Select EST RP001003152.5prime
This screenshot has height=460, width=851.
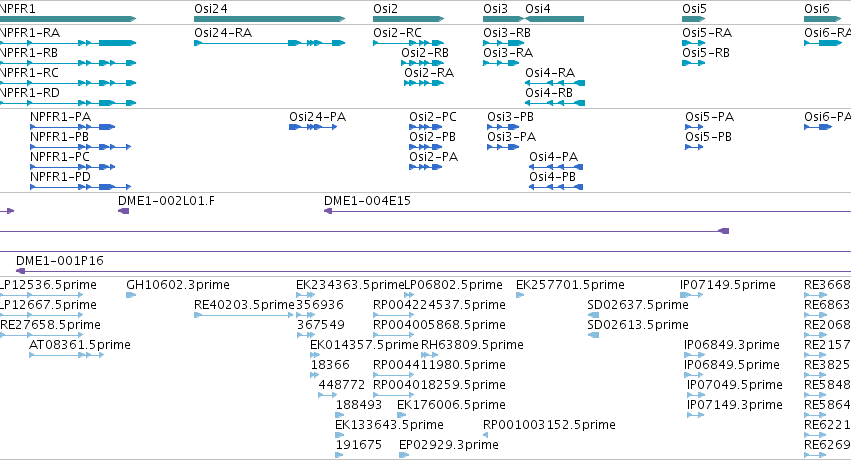coord(485,436)
